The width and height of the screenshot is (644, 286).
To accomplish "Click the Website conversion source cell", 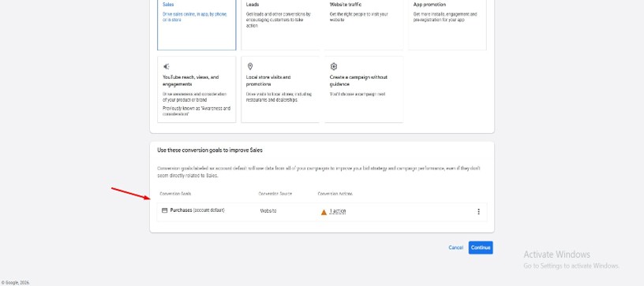I will point(268,211).
